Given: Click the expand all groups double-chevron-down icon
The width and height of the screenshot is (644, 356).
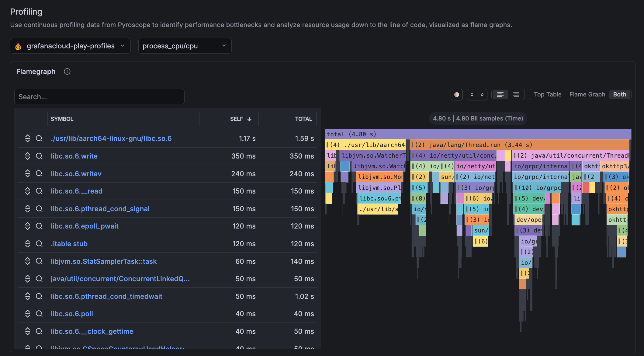Looking at the screenshot, I should click(x=472, y=95).
